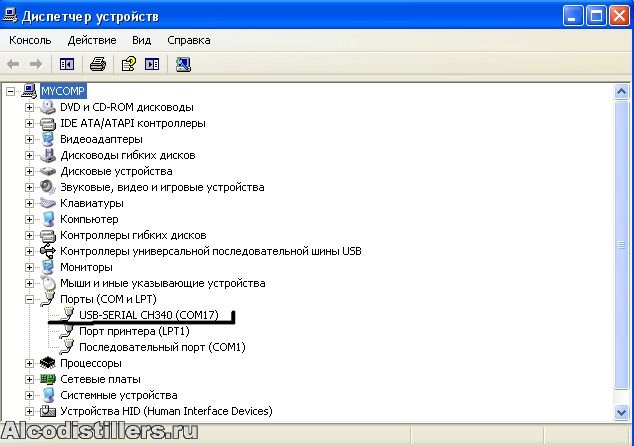Click the vertical scrollbar thumb
This screenshot has height=446, width=634.
tap(621, 245)
